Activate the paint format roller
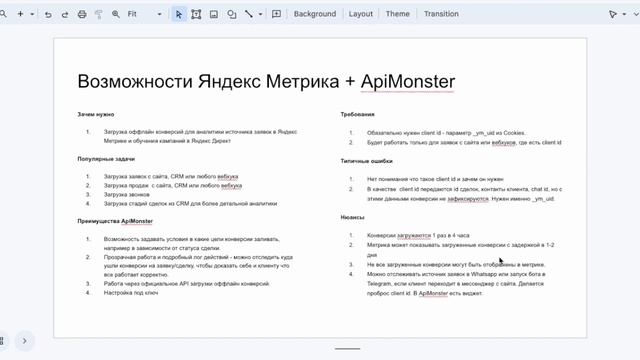The height and width of the screenshot is (360, 640). (x=99, y=14)
